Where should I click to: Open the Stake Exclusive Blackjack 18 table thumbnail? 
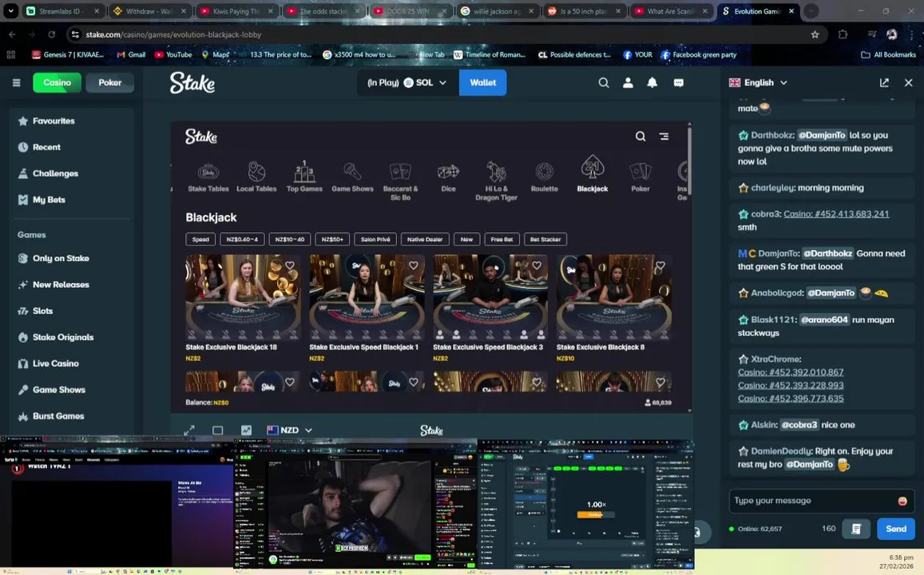[242, 297]
